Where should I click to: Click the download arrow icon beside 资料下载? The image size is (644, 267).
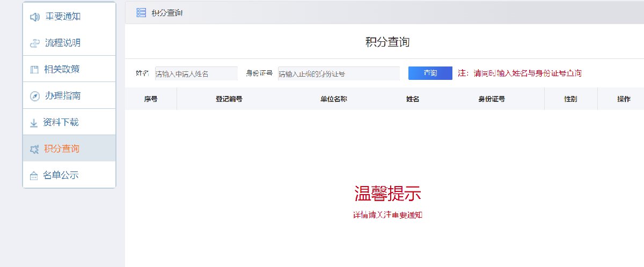(34, 123)
